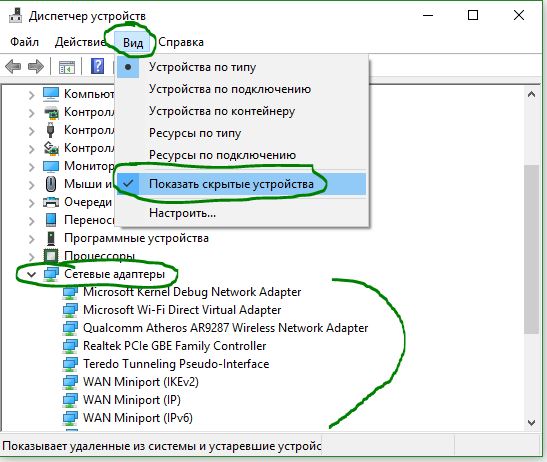Image resolution: width=547 pixels, height=462 pixels.
Task: Open the Справка menu
Action: (181, 42)
